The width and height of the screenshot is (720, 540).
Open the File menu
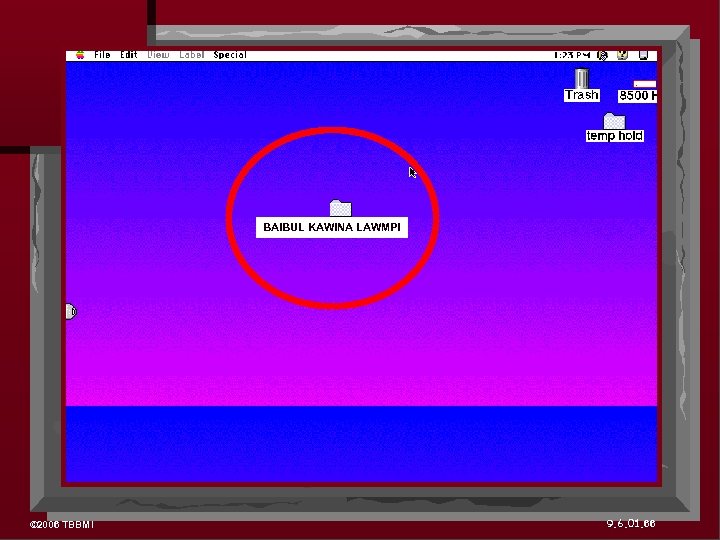(102, 55)
